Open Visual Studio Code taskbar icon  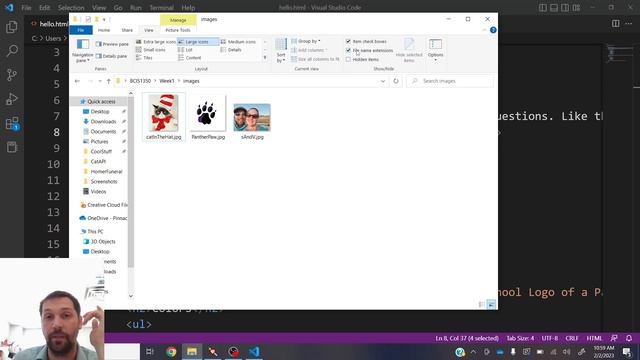[254, 351]
